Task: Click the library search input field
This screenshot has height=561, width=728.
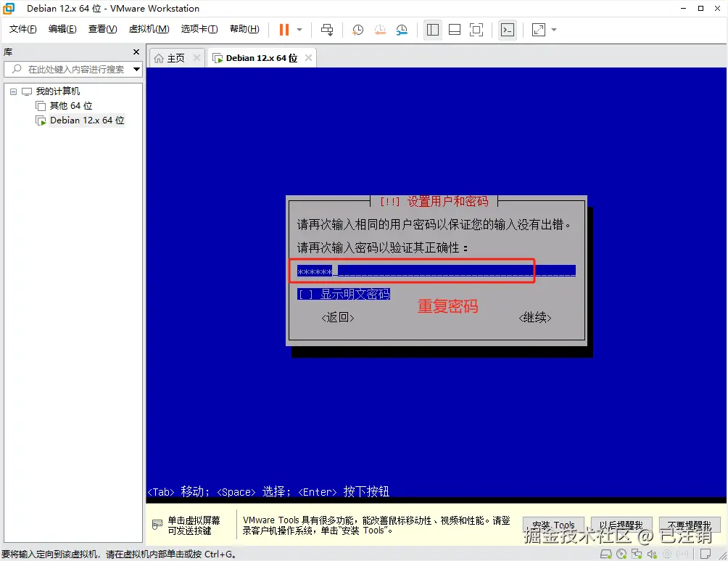Action: click(x=73, y=70)
